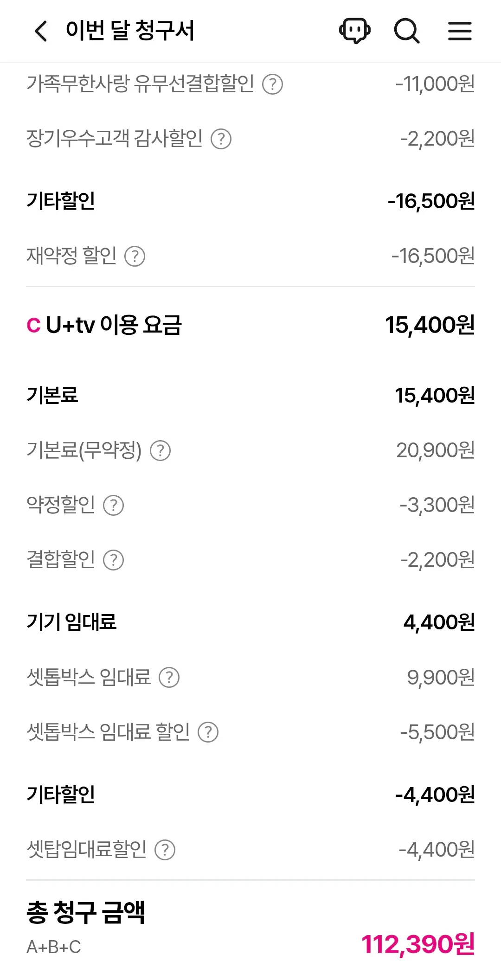Show help for 장기우수고객 감사할인
Viewport: 501px width, 980px height.
(221, 139)
